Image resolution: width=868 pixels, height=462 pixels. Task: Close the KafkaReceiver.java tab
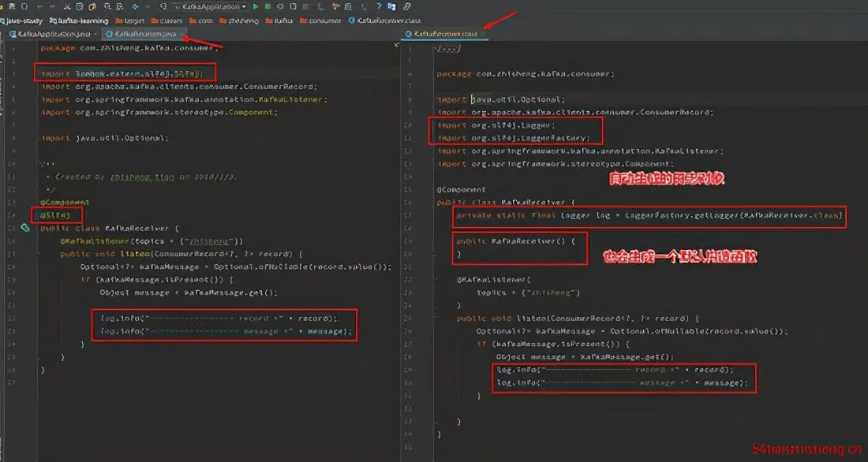(182, 34)
